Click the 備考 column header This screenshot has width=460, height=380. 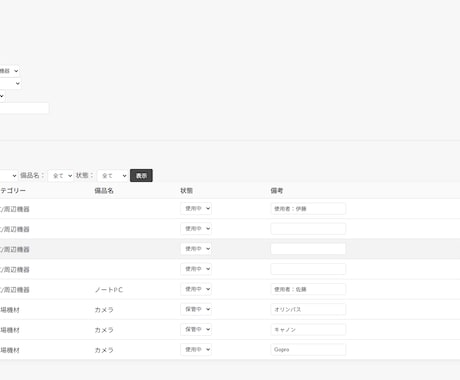[x=277, y=191]
